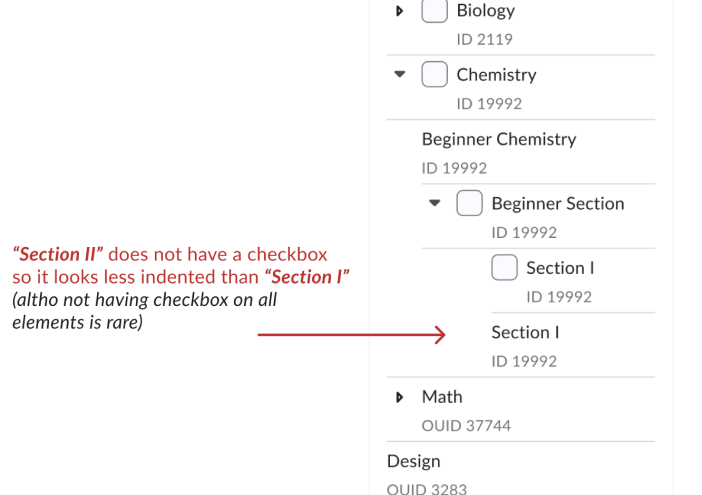Select the Chemistry label
The height and width of the screenshot is (495, 702).
coord(496,75)
